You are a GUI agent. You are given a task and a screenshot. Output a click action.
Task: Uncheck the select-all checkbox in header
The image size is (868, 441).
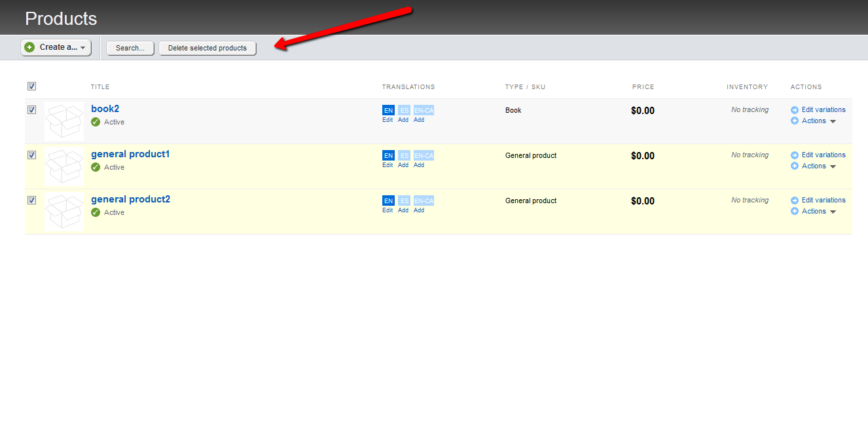click(31, 86)
